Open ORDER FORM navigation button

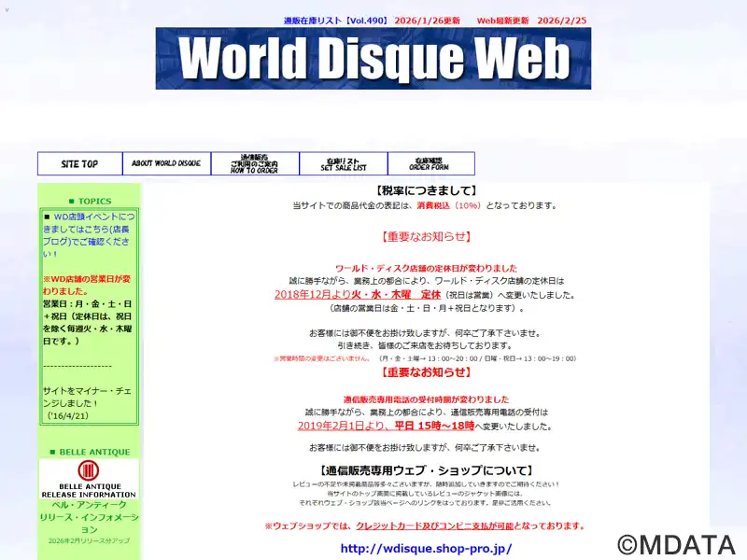pos(431,164)
